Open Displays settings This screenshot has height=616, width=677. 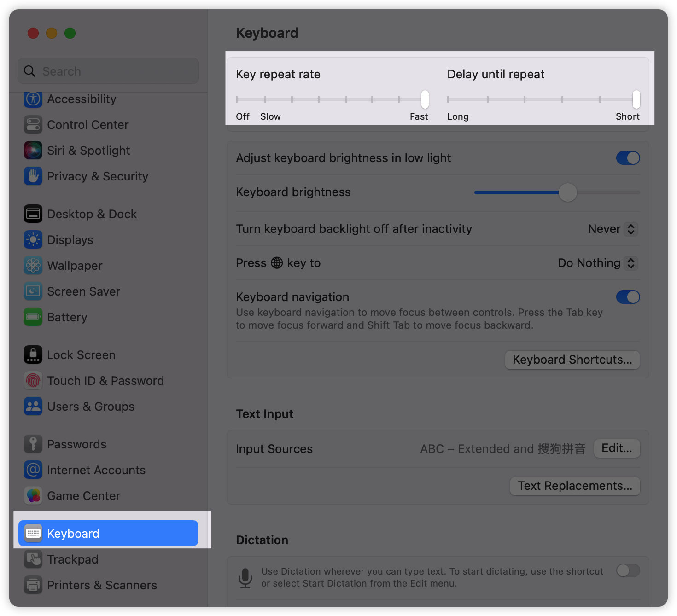point(108,240)
